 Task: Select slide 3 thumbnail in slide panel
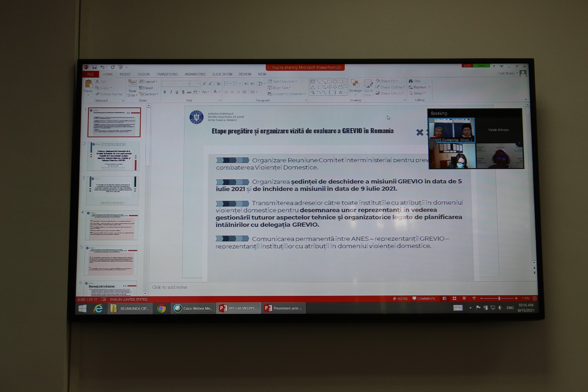[x=112, y=190]
